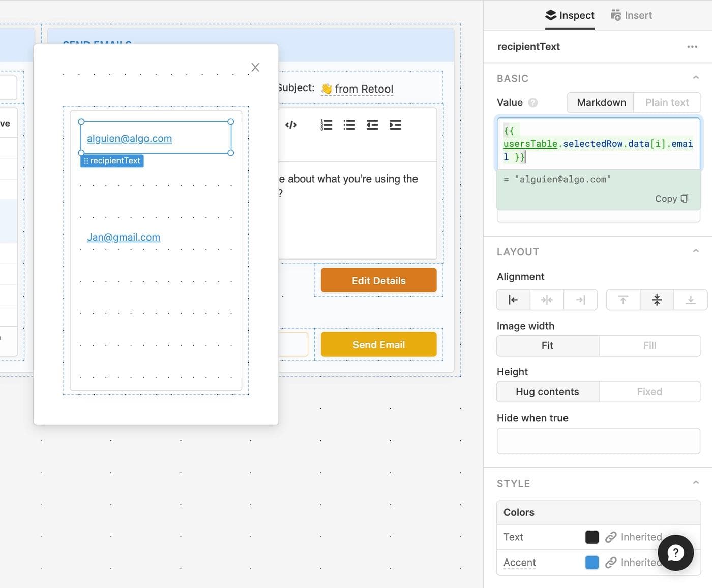Image resolution: width=712 pixels, height=588 pixels.
Task: Open the blue Accent color swatch
Action: (x=592, y=562)
